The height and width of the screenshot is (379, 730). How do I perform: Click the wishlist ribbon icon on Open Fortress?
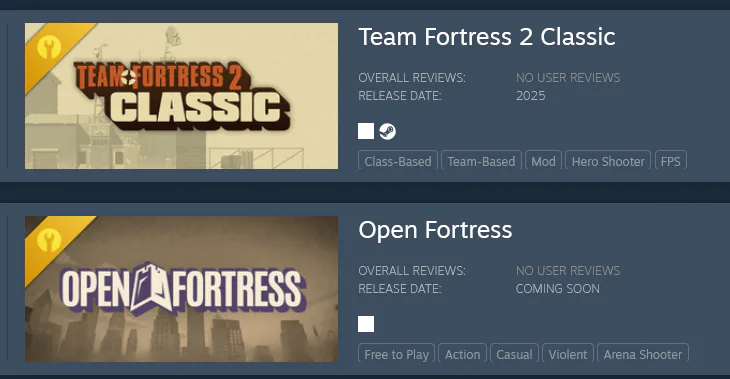tap(49, 240)
